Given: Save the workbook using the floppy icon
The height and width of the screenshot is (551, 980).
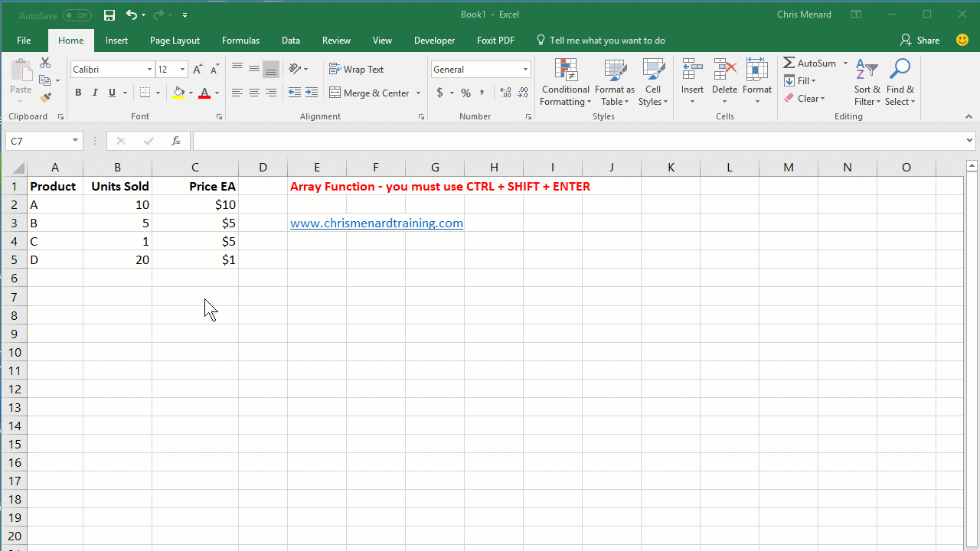Looking at the screenshot, I should pos(109,15).
